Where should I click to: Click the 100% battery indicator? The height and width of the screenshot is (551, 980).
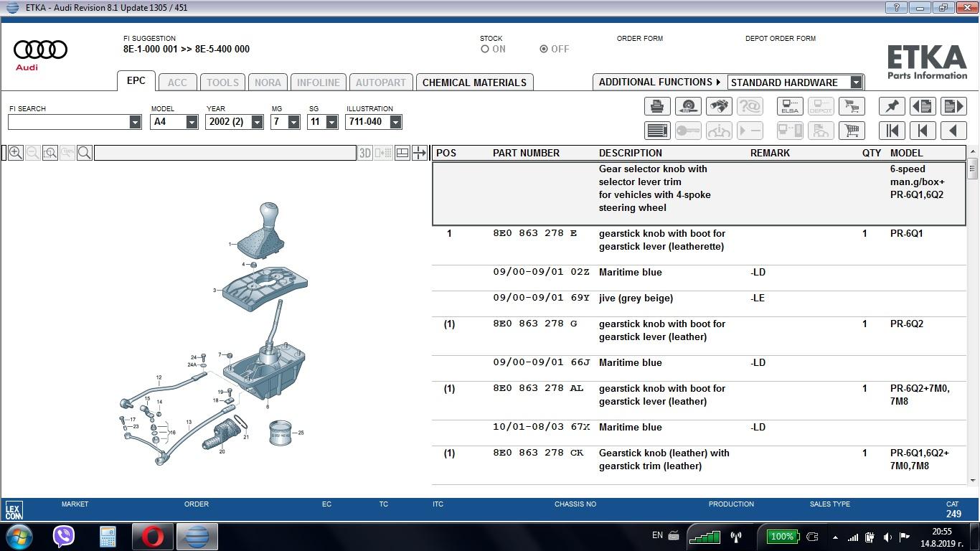pyautogui.click(x=781, y=536)
